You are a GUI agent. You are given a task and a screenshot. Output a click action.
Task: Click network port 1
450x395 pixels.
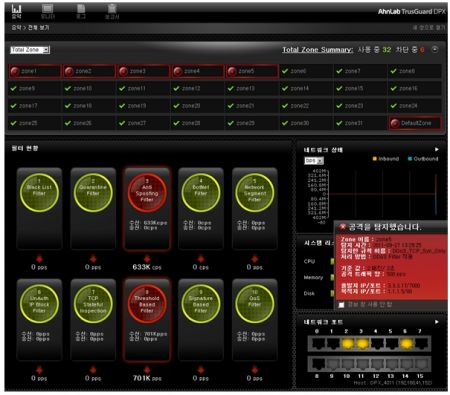[332, 344]
